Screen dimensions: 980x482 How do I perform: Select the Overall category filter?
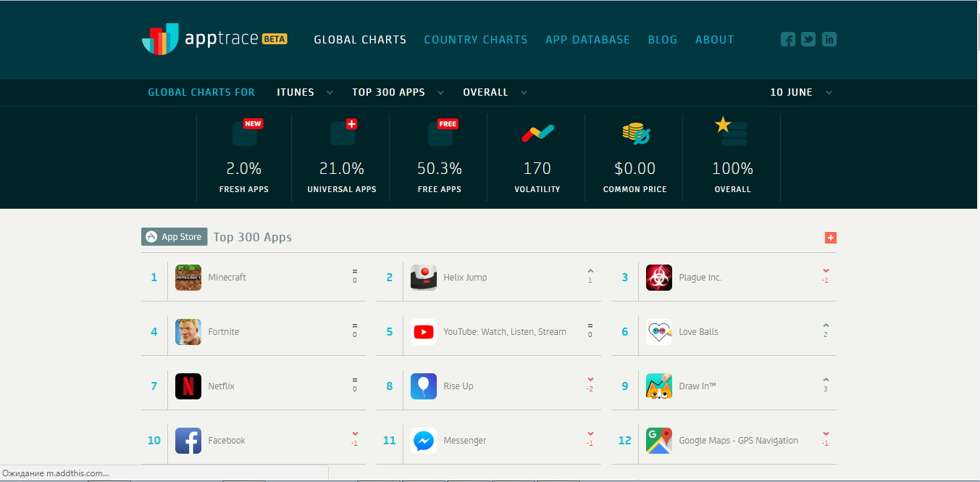coord(487,92)
